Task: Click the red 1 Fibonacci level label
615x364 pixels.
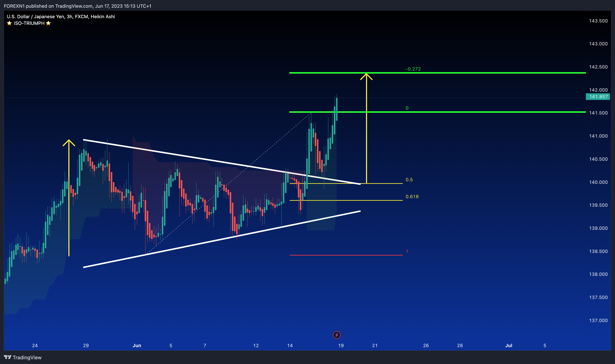Action: pyautogui.click(x=407, y=251)
